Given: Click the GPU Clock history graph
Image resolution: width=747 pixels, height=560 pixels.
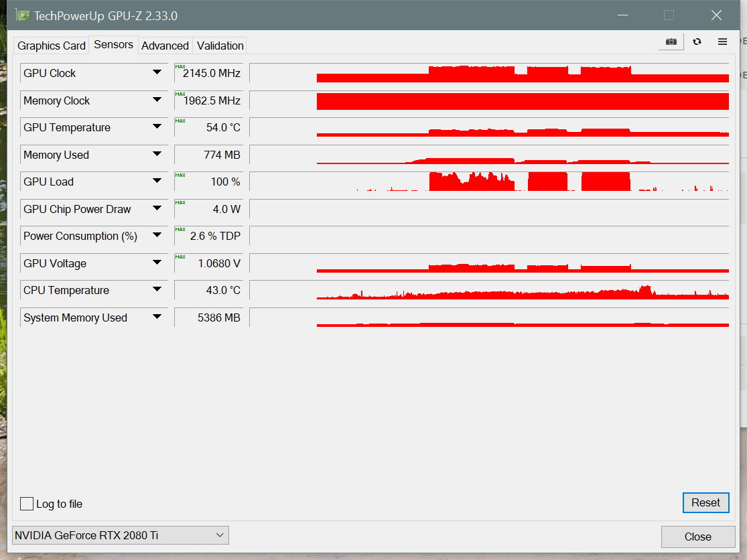Looking at the screenshot, I should point(489,73).
